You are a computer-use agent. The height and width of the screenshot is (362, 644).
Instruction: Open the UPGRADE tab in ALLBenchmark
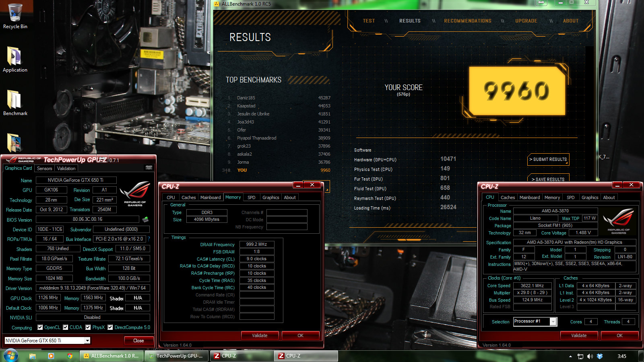(x=526, y=21)
